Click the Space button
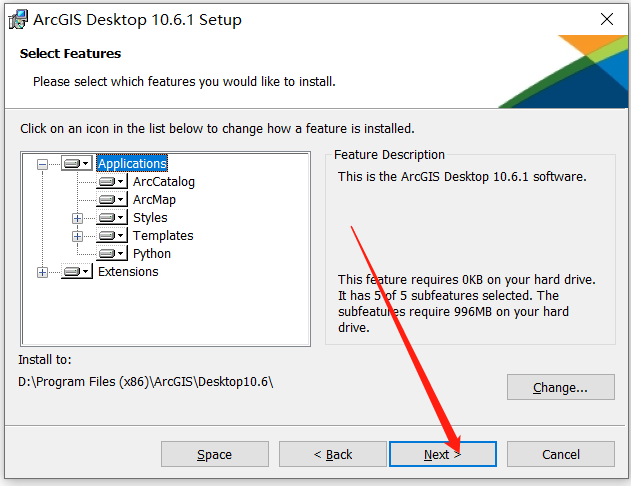 [214, 454]
